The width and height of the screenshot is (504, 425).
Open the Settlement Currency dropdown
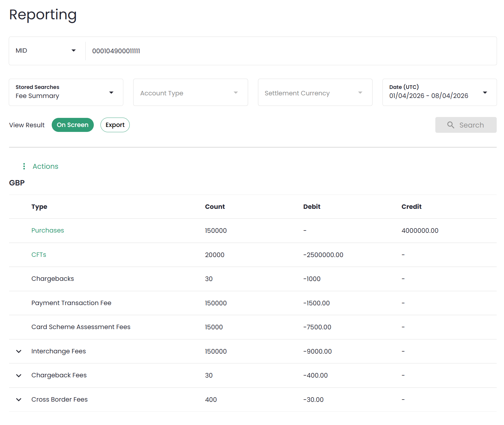click(x=315, y=92)
